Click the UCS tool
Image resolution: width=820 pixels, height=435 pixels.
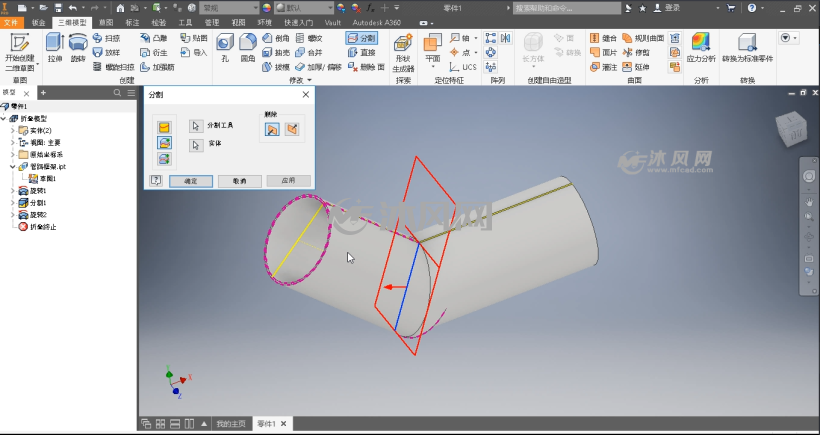point(463,67)
